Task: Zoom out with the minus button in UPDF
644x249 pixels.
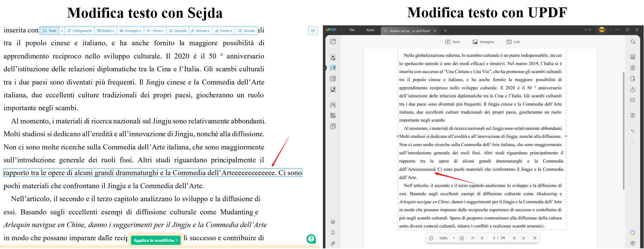Action: pyautogui.click(x=431, y=238)
